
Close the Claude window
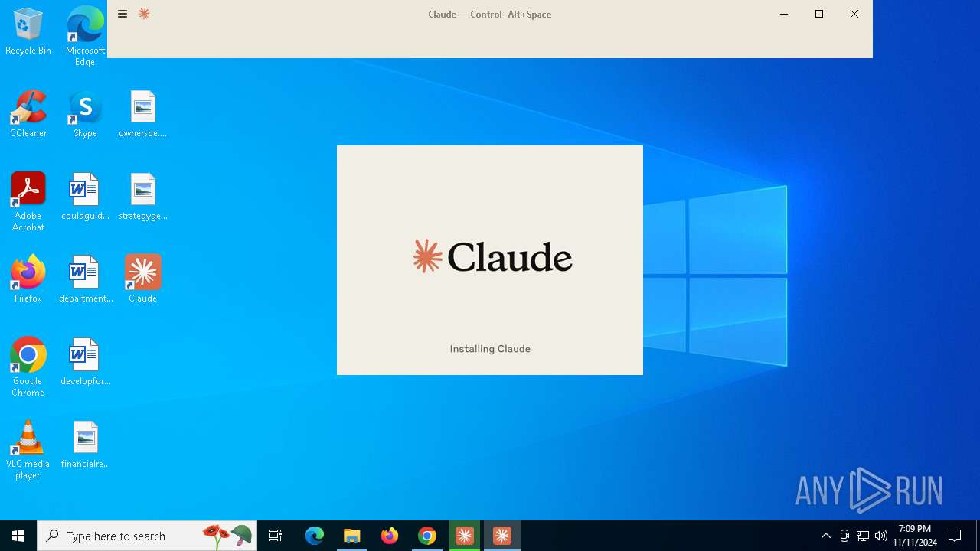tap(854, 14)
